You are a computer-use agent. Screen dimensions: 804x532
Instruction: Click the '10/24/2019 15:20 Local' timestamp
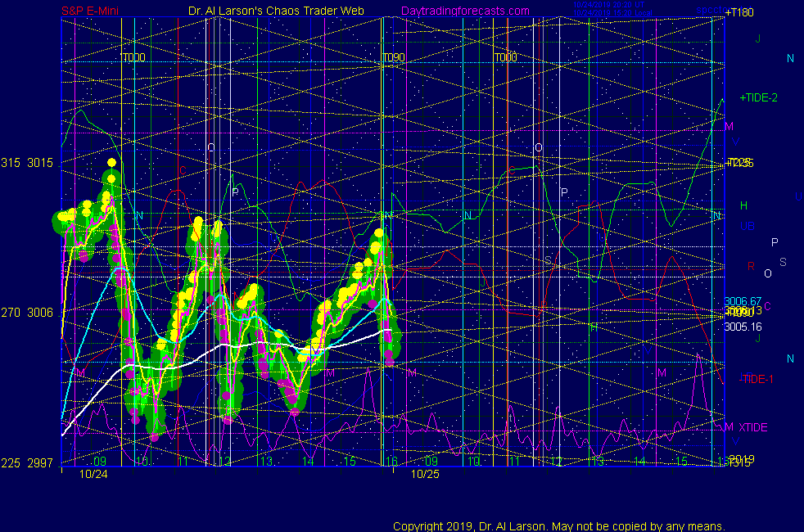click(612, 13)
